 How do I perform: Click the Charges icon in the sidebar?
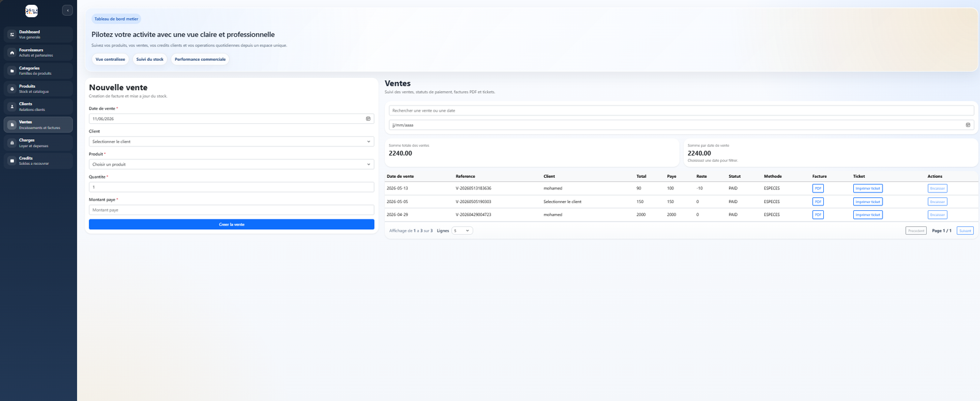click(x=12, y=143)
